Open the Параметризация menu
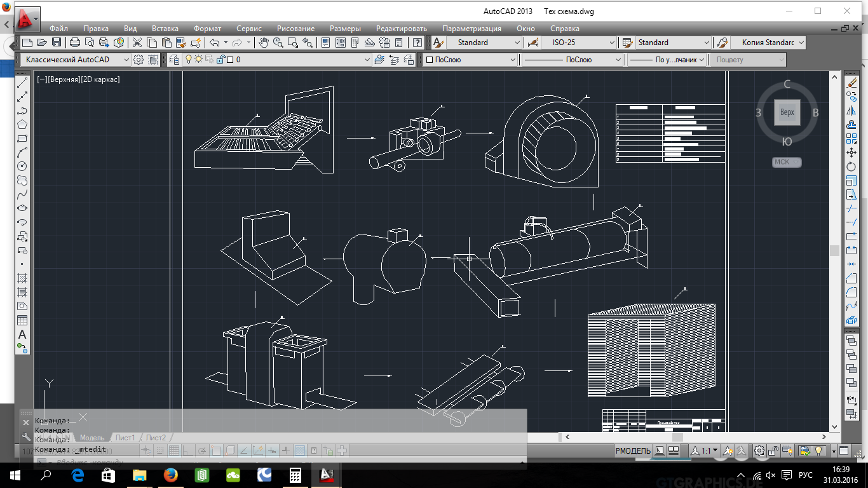This screenshot has width=868, height=488. click(x=472, y=29)
